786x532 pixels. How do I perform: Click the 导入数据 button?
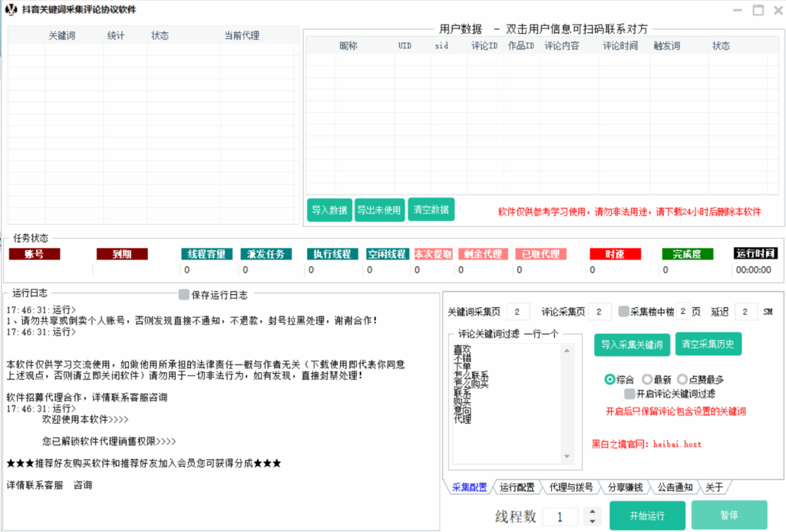tap(329, 210)
